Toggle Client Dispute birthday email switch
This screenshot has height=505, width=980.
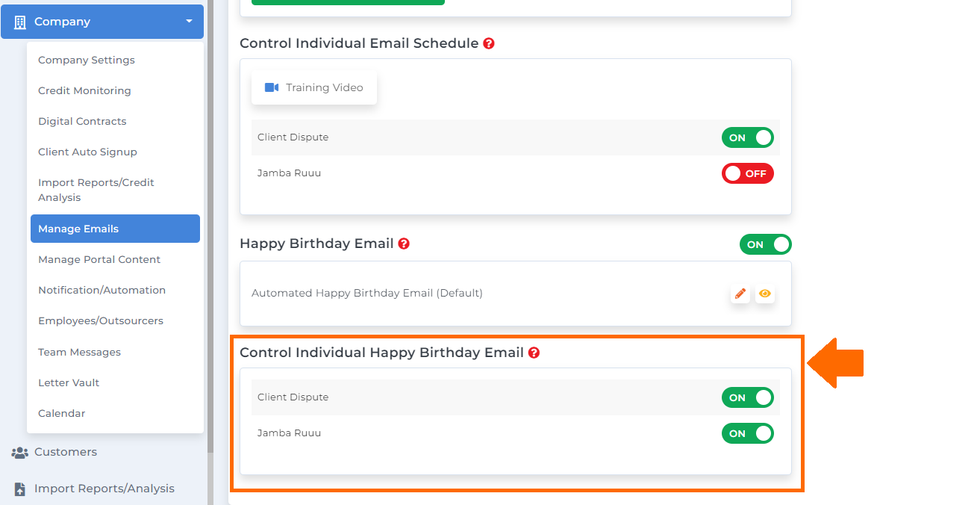point(748,397)
